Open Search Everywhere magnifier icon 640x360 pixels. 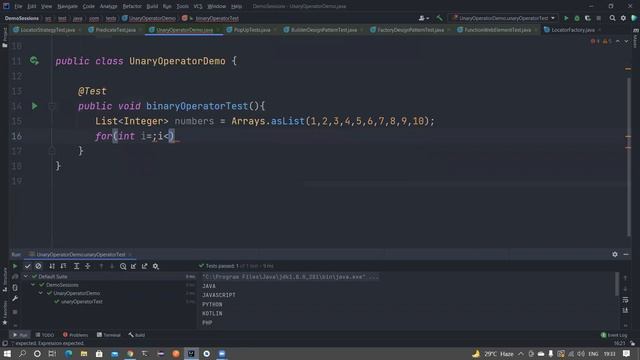612,18
